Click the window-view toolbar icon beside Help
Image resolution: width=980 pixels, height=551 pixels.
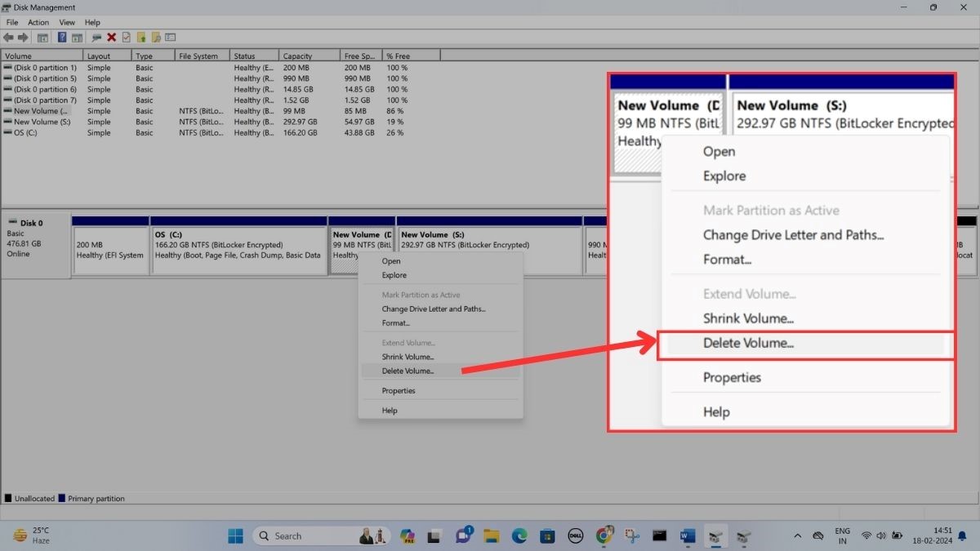point(77,37)
